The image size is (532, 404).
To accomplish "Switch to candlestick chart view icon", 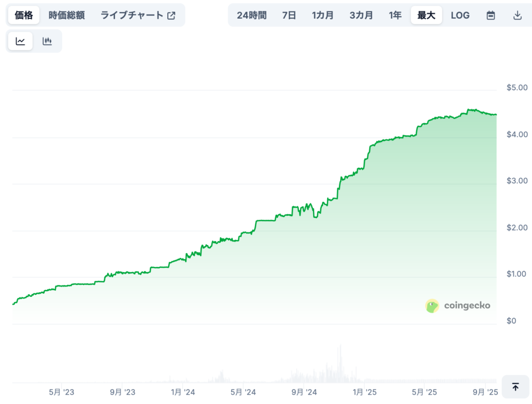I will (x=47, y=42).
